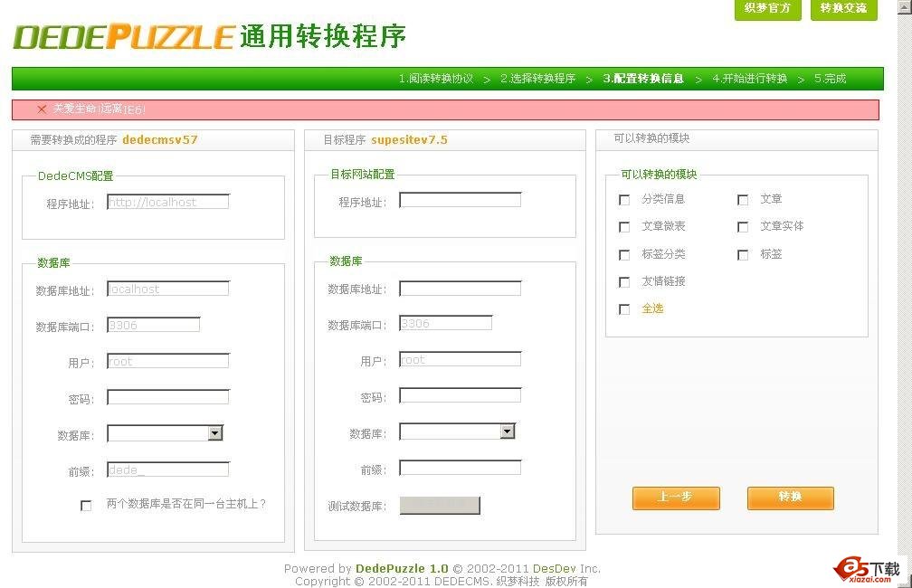This screenshot has width=912, height=588.
Task: Click the target site 数据库端口 field
Action: click(x=445, y=323)
